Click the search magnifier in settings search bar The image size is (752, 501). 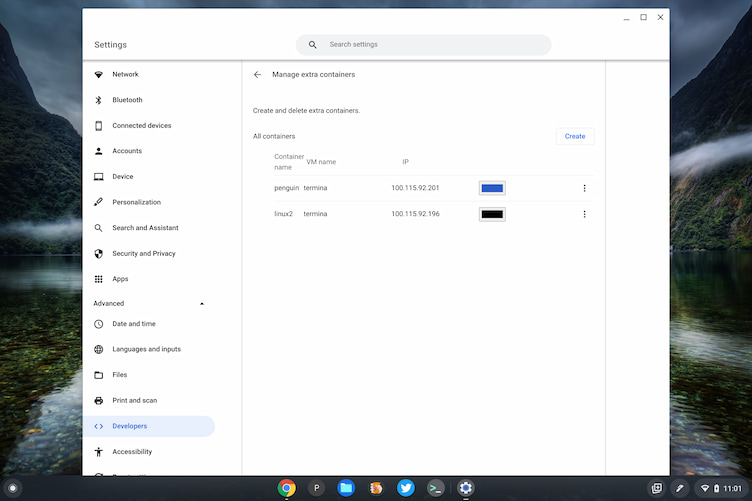point(312,45)
